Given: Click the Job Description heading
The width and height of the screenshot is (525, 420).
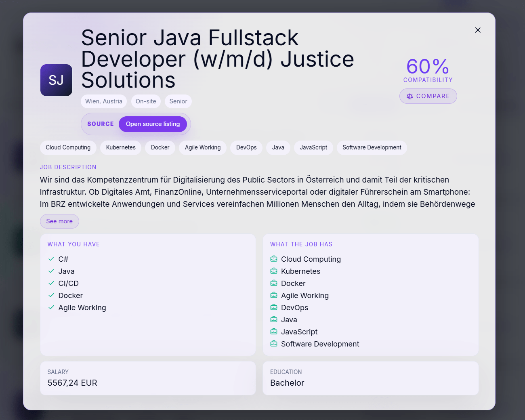Looking at the screenshot, I should coord(68,167).
